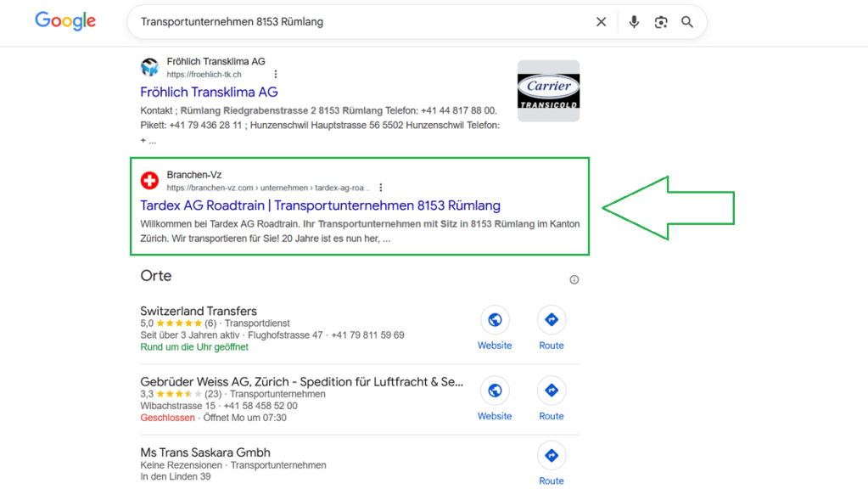Screen dimensions: 868x489
Task: Get route to Switzerland Transfers
Action: coord(552,320)
